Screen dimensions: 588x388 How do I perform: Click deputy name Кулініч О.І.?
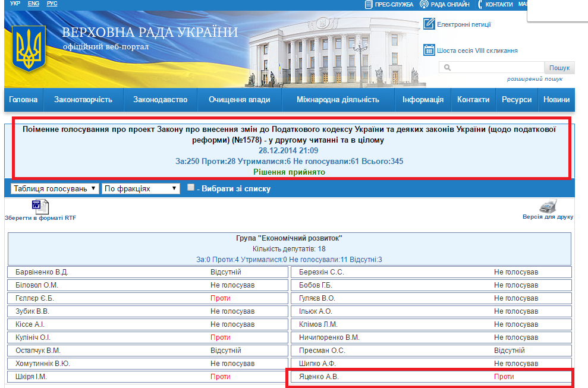[33, 337]
